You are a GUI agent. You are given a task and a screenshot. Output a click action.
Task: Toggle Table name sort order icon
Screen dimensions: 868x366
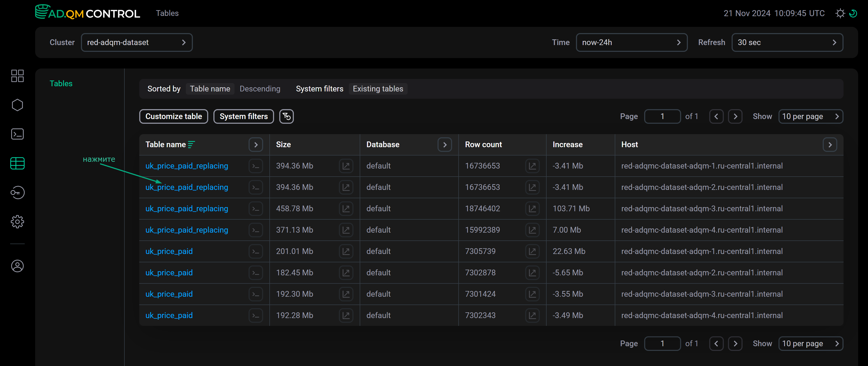pos(191,145)
